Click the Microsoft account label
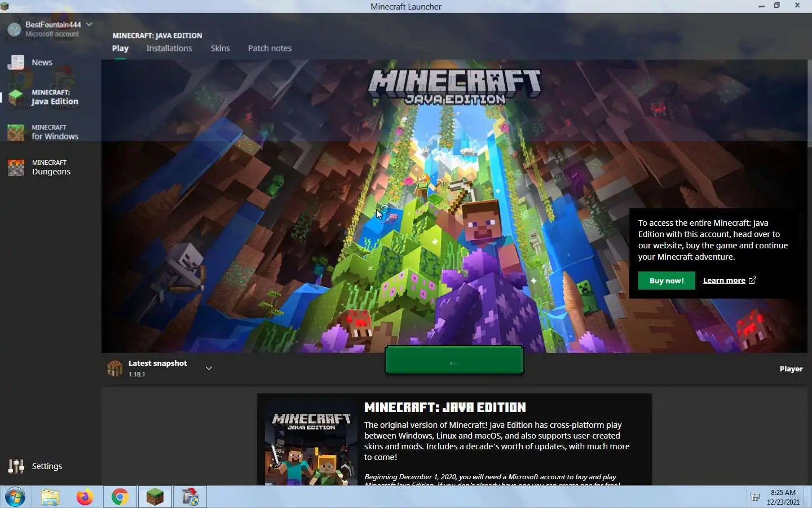812x508 pixels. tap(52, 34)
